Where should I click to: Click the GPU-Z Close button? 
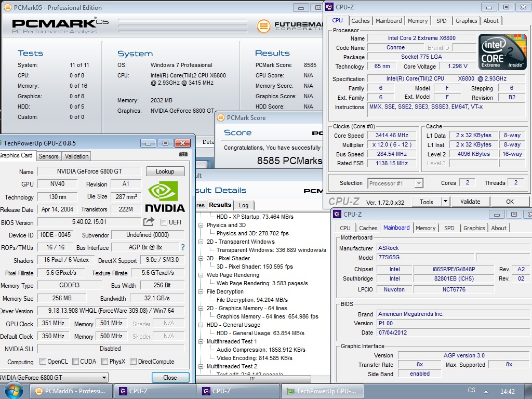pos(170,377)
